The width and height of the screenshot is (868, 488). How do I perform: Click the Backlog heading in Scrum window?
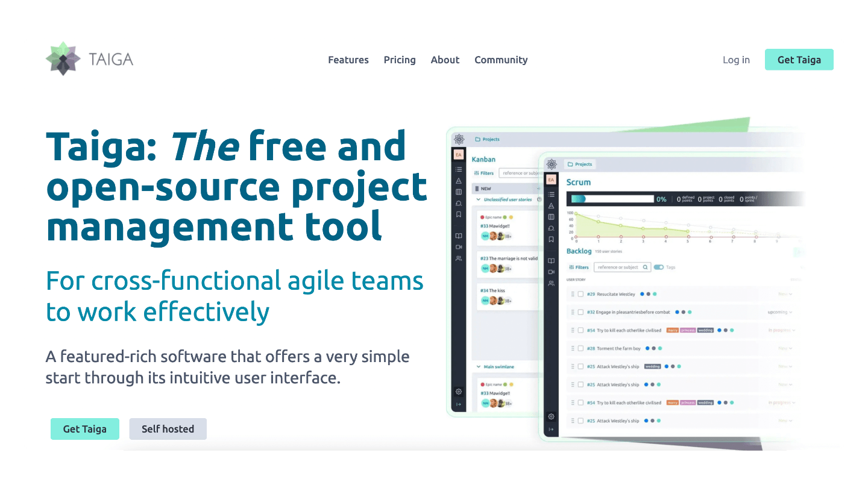pyautogui.click(x=579, y=251)
